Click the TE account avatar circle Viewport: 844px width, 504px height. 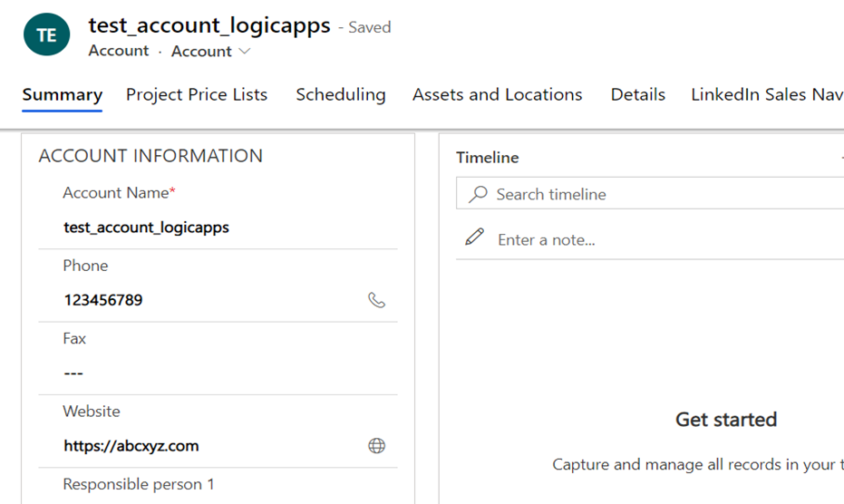click(47, 34)
